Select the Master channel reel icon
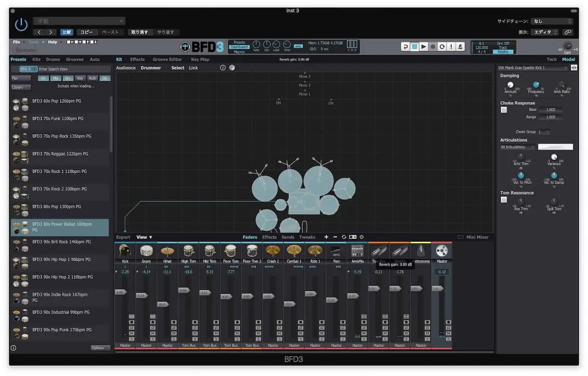This screenshot has width=588, height=376. coord(442,251)
